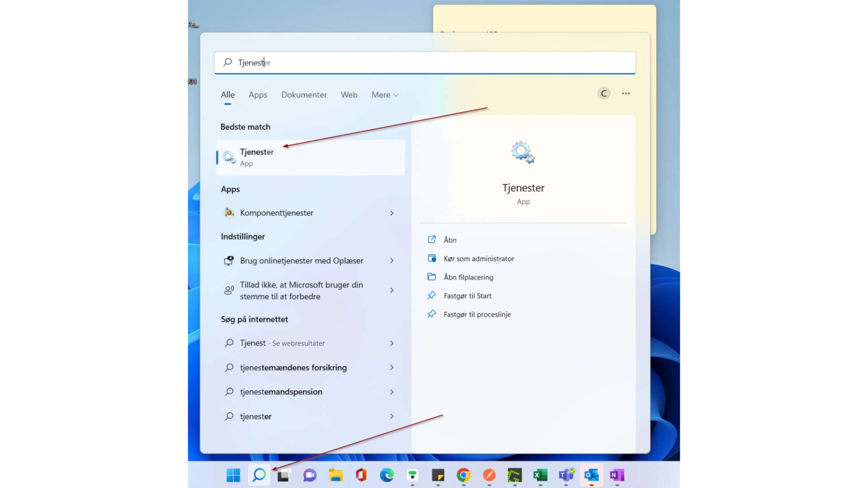Click Kør som administrator action
868x488 pixels.
pos(479,258)
